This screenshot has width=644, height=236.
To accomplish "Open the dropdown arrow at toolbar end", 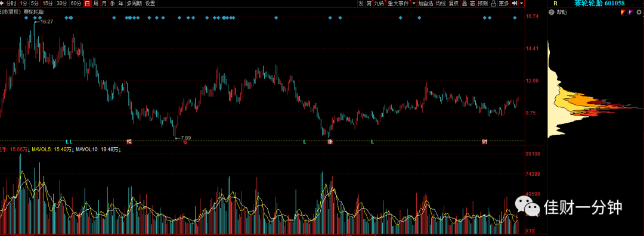I will (x=521, y=4).
